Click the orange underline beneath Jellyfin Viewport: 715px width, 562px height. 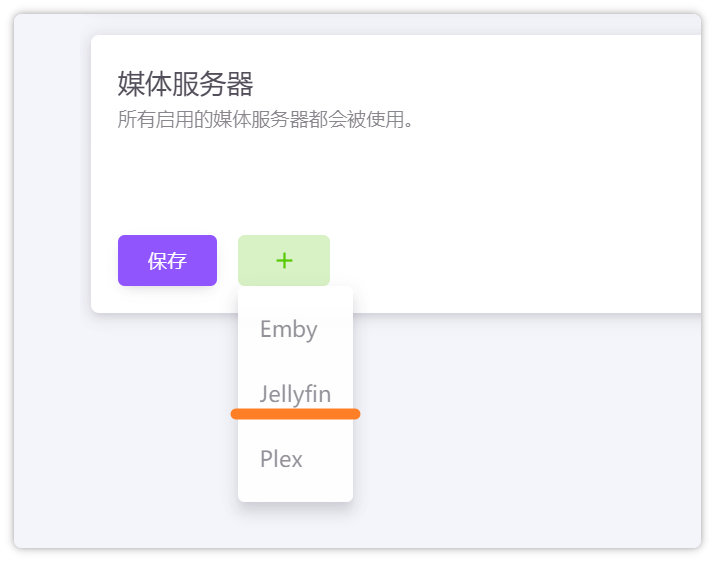[295, 413]
